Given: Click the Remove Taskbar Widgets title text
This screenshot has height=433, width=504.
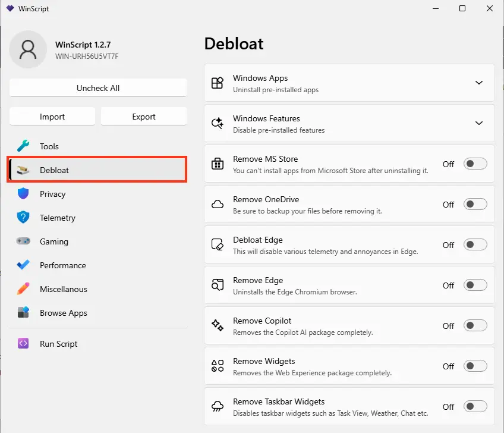Looking at the screenshot, I should [x=279, y=402].
